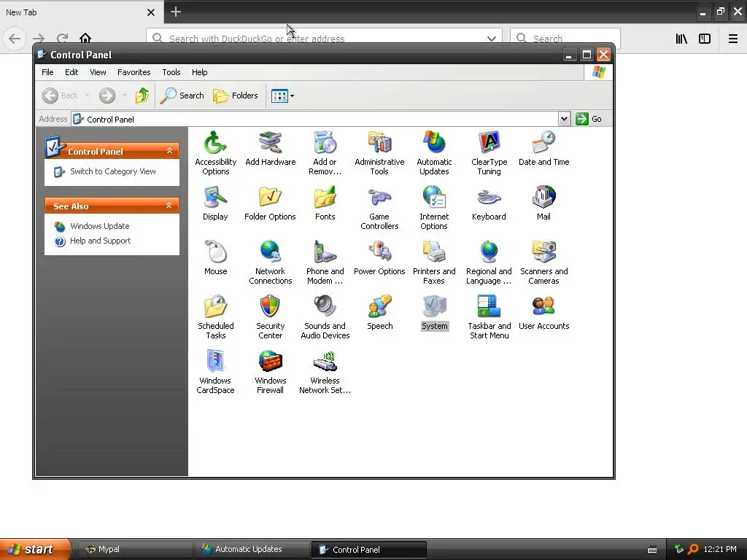
Task: Collapse the Control Panel side pane
Action: click(169, 151)
